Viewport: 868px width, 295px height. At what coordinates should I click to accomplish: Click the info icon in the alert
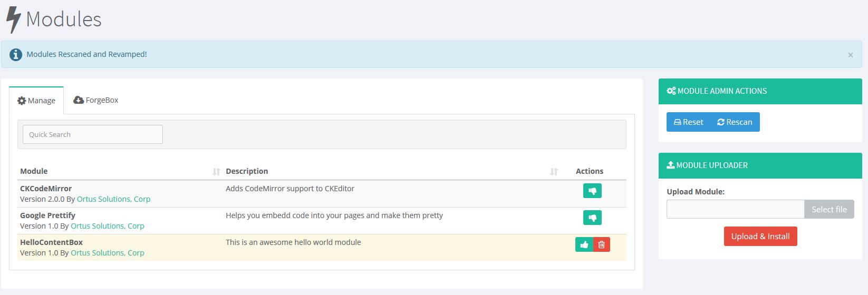tap(16, 54)
